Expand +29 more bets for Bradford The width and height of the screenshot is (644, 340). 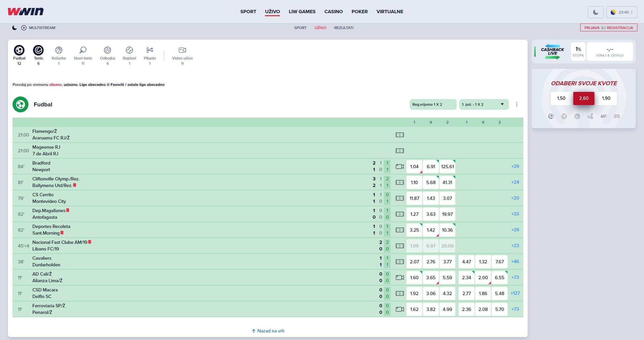(x=515, y=166)
